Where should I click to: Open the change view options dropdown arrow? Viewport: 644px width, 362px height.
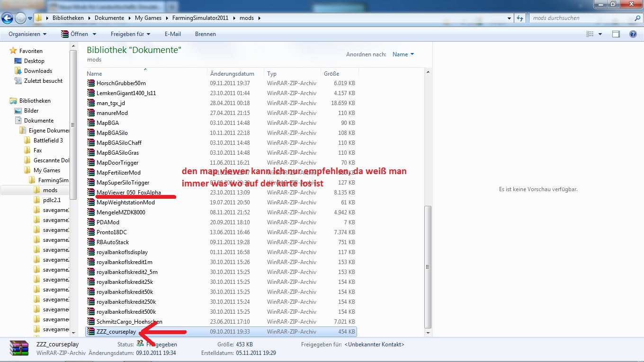click(x=600, y=34)
